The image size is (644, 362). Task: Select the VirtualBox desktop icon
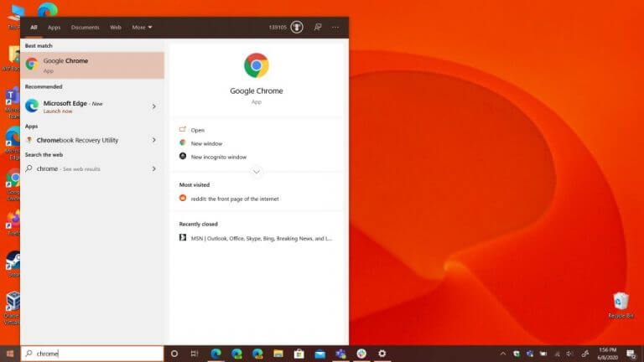point(13,308)
